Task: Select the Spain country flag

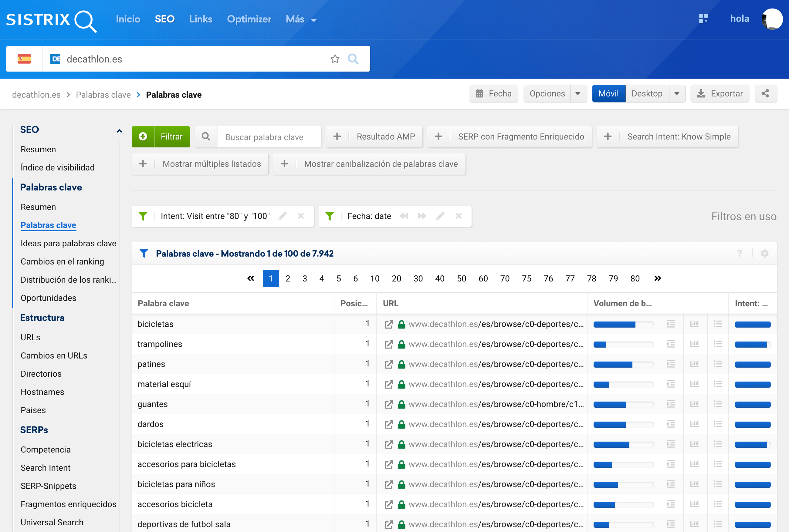Action: point(24,59)
